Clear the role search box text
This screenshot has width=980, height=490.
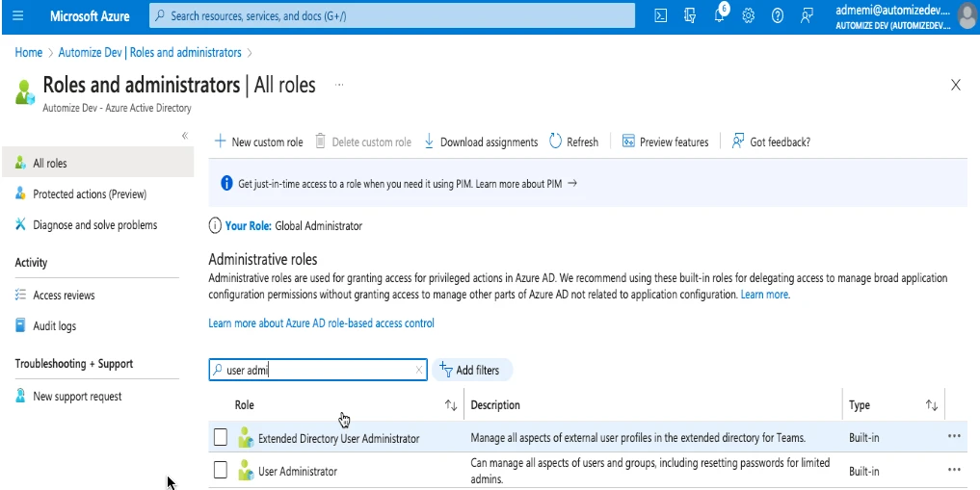click(418, 370)
